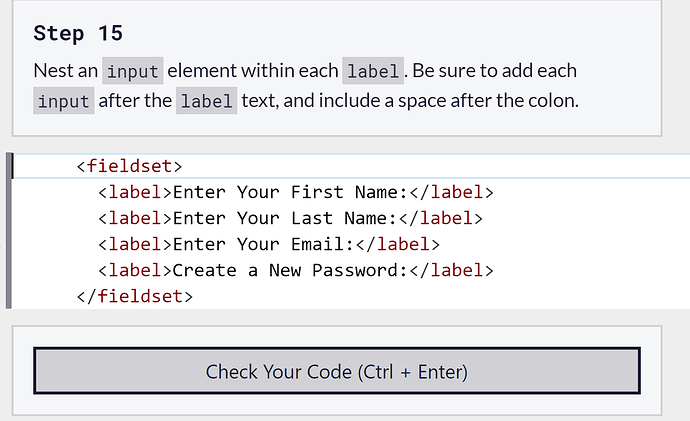Click the word "Last" in the code editor
The width and height of the screenshot is (690, 421).
[312, 218]
